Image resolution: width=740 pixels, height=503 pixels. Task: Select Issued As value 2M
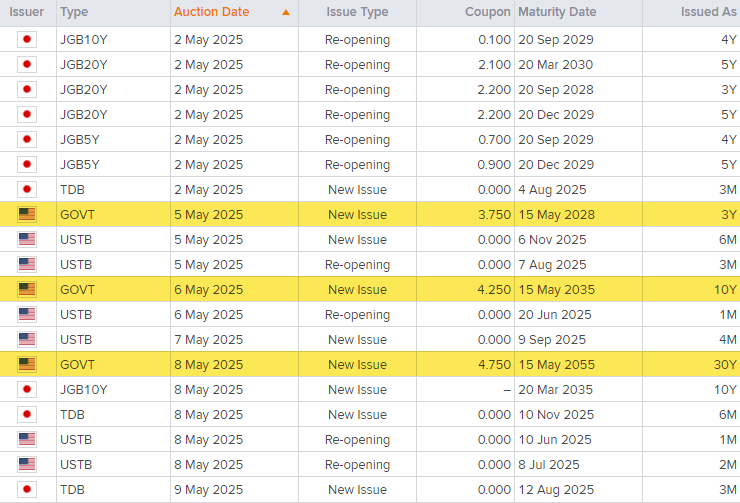pyautogui.click(x=728, y=465)
